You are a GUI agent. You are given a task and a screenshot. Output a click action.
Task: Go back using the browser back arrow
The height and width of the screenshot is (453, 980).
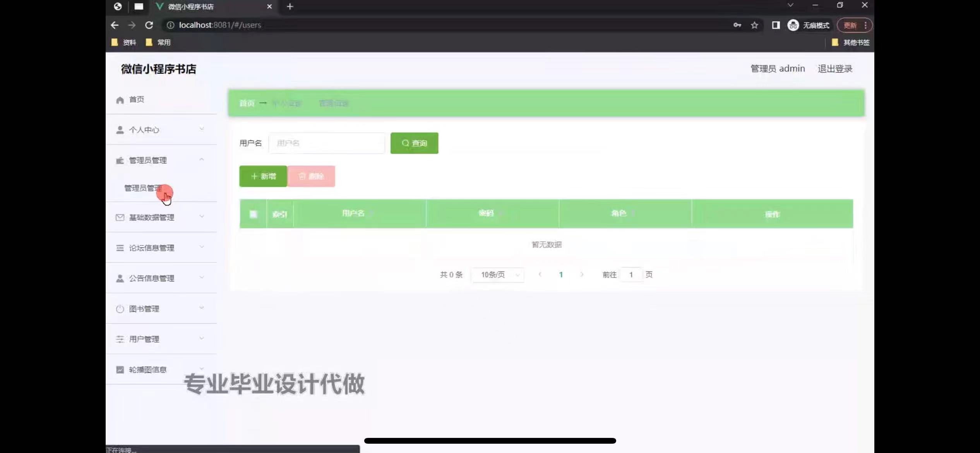click(115, 25)
